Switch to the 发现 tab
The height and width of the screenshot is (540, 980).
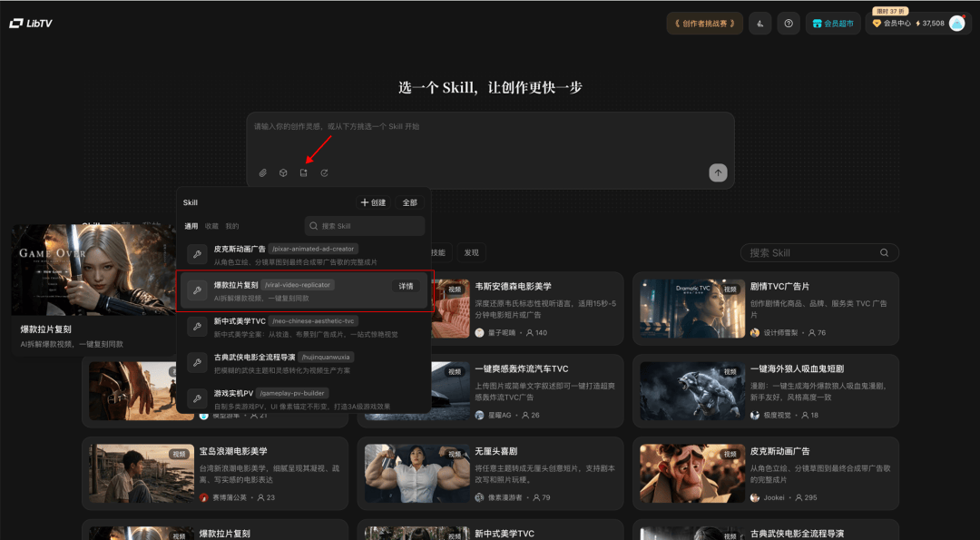pos(471,252)
